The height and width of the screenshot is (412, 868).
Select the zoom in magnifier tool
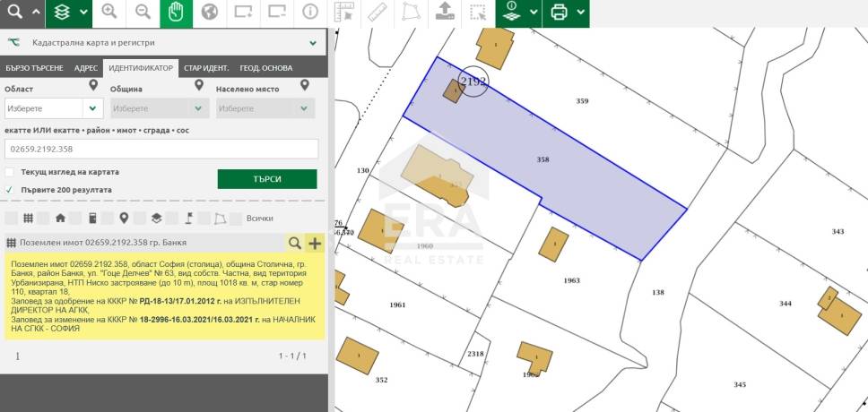109,13
